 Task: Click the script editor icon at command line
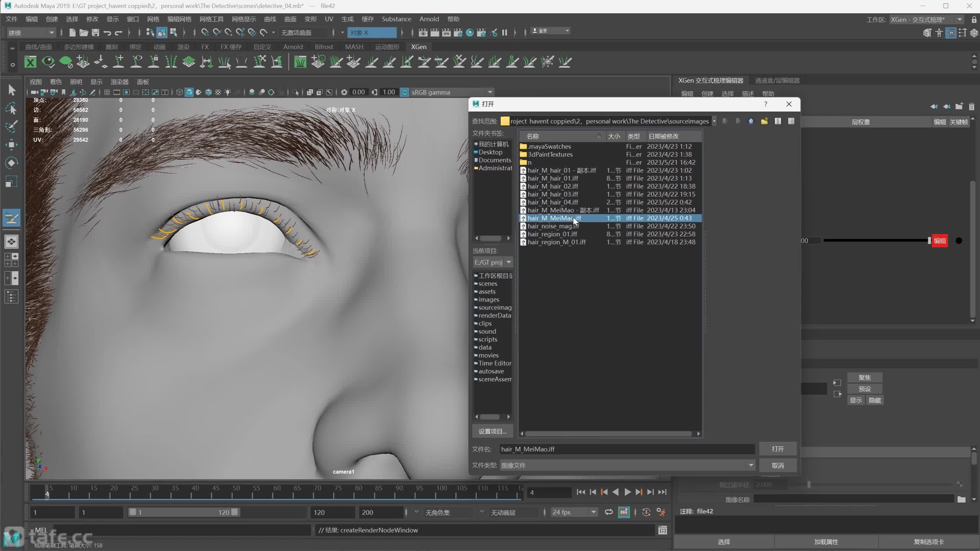point(663,530)
